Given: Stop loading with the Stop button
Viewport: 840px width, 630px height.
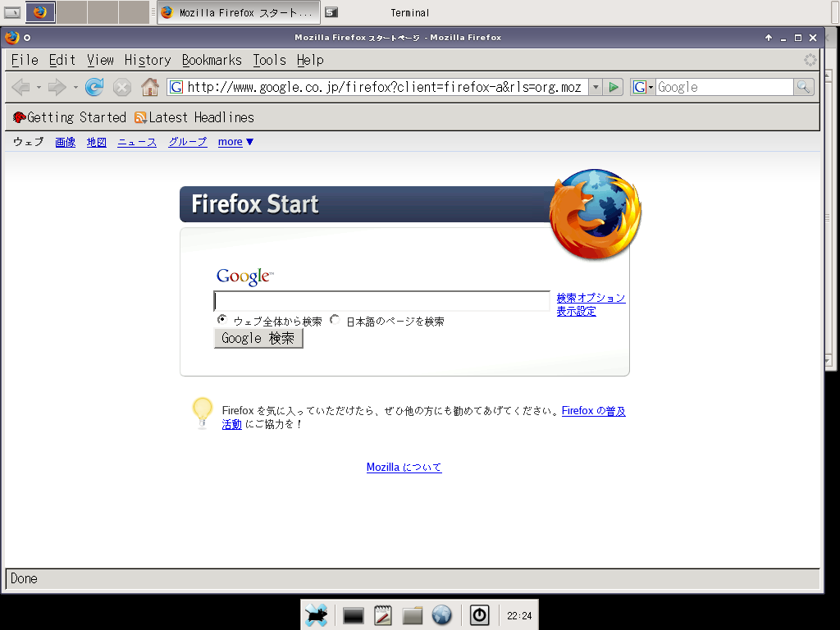Looking at the screenshot, I should (122, 87).
